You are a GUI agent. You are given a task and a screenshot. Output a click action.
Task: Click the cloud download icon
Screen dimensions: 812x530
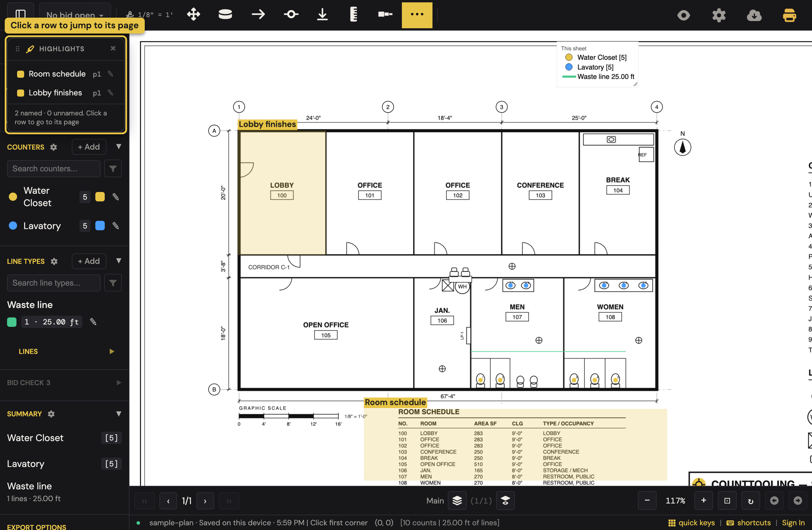coord(754,15)
